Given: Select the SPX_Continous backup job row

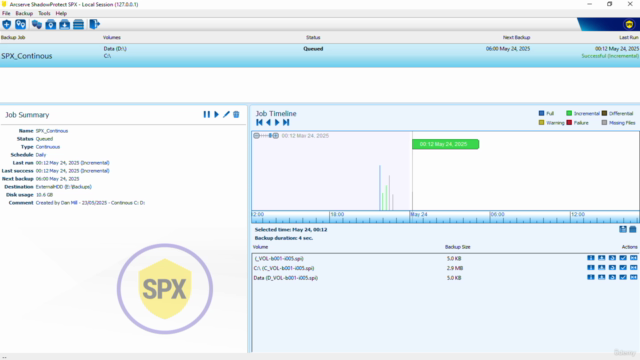Looking at the screenshot, I should (320, 56).
